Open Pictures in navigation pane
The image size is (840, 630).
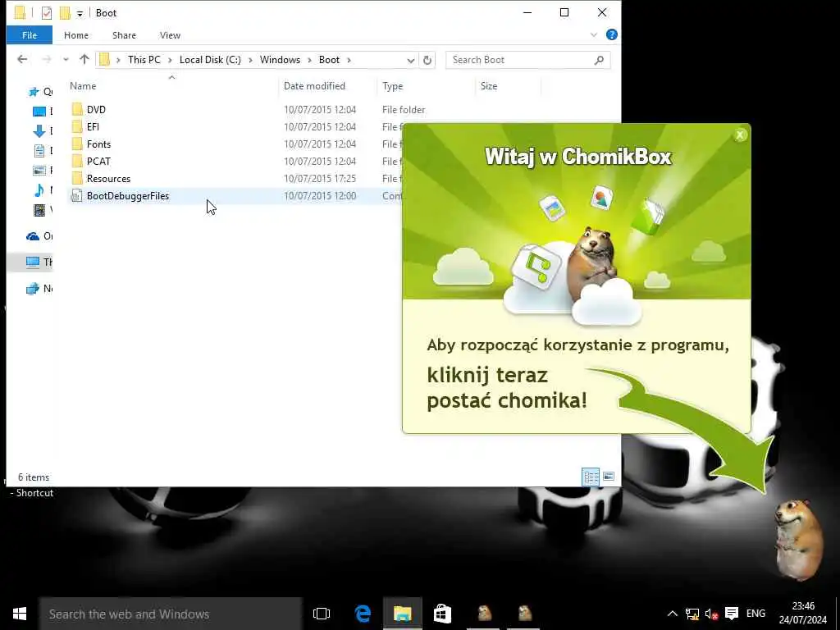43,171
